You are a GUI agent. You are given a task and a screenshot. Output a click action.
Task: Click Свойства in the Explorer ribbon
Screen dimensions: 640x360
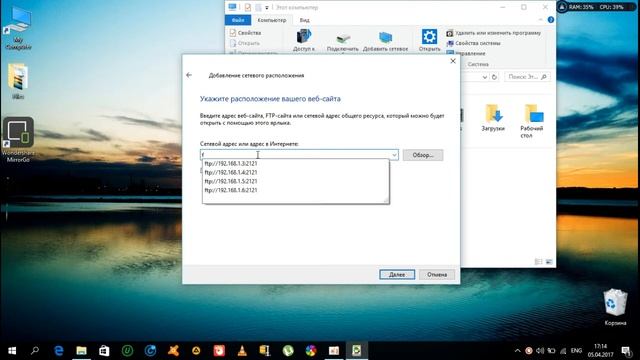(x=245, y=33)
